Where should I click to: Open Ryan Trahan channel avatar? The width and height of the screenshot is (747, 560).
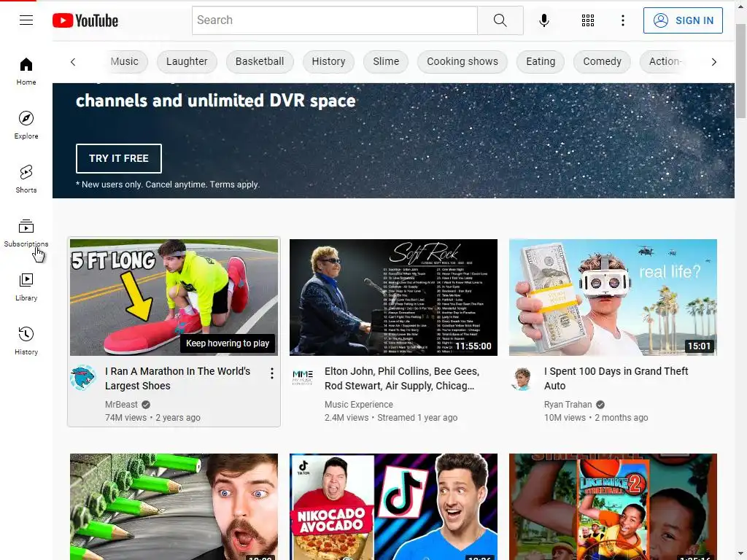[522, 378]
